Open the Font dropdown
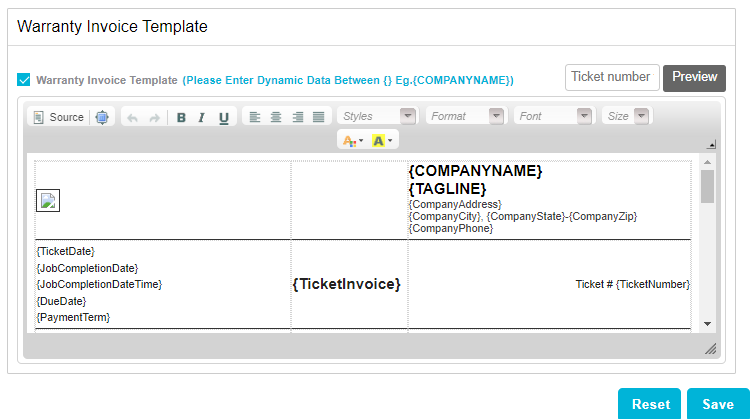 [553, 117]
